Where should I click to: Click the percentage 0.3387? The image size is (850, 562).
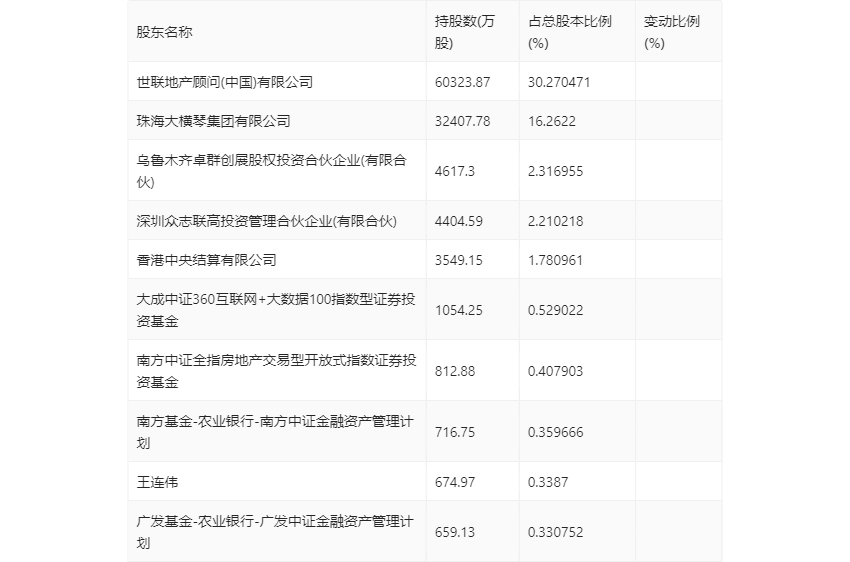548,482
